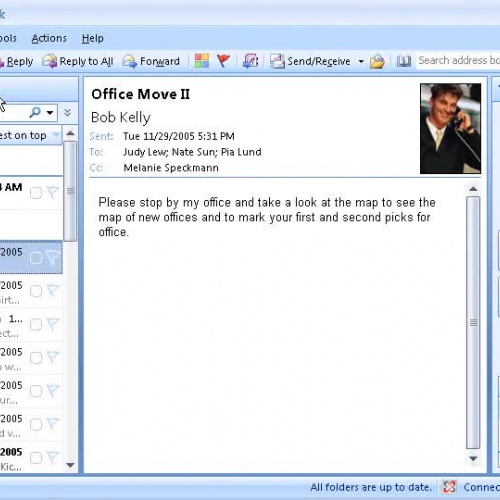Open the Actions menu

click(x=49, y=38)
